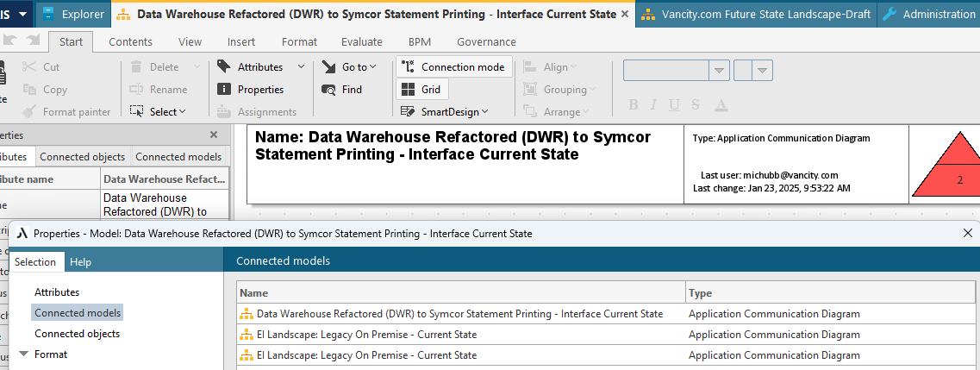Open the Select dropdown
Image resolution: width=980 pixels, height=370 pixels.
(x=159, y=112)
